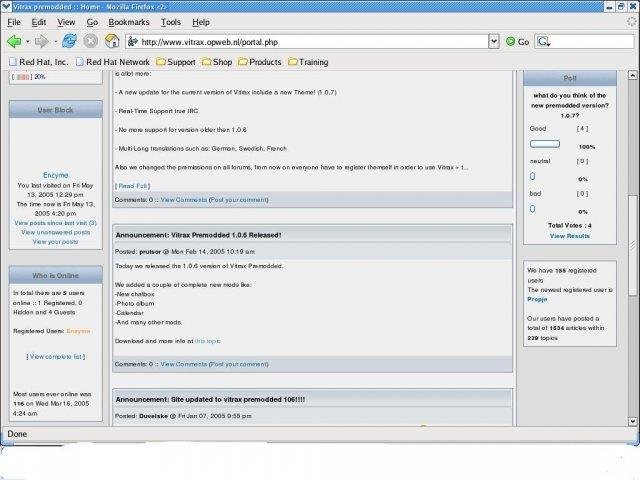Click the 20% progress bar in left panel
This screenshot has width=640, height=480.
[23, 77]
